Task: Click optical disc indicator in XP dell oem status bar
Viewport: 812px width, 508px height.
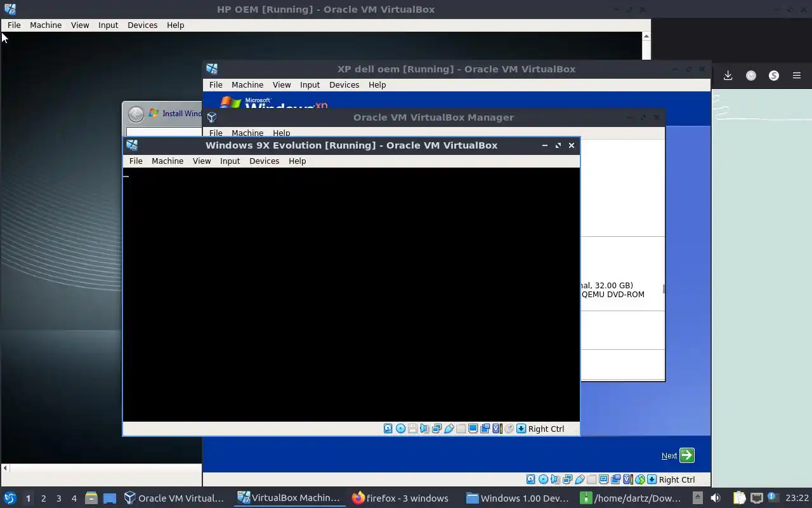Action: pyautogui.click(x=543, y=479)
